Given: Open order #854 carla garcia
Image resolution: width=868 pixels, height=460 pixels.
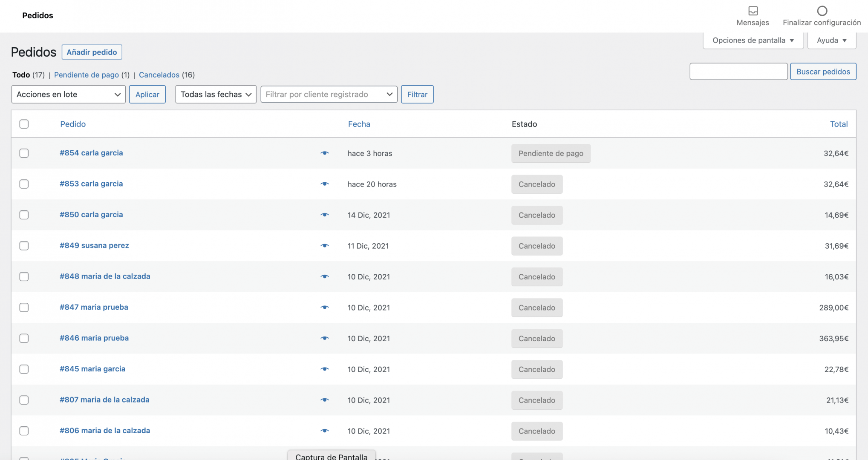Looking at the screenshot, I should [x=91, y=153].
